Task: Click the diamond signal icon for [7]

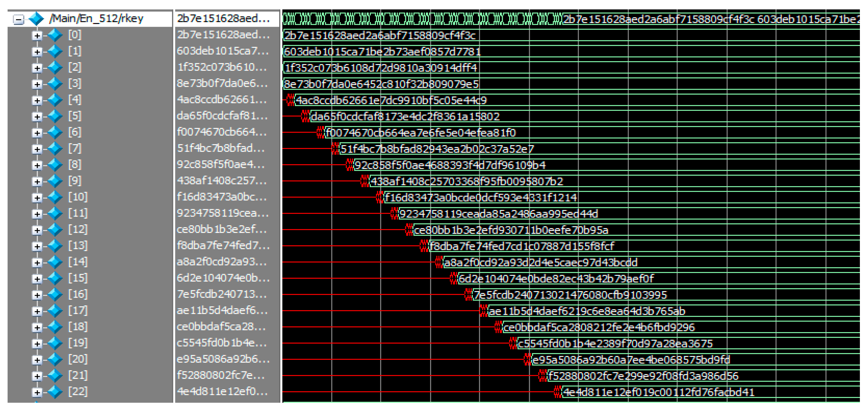Action: click(55, 149)
